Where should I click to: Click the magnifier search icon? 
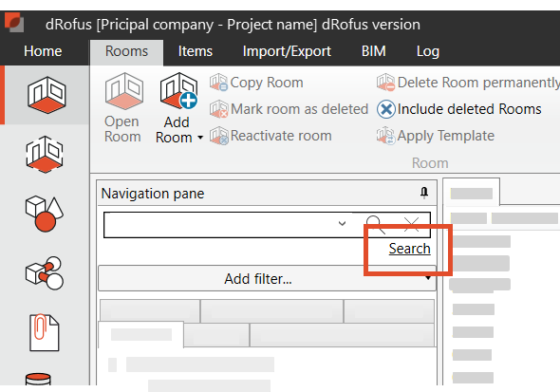click(376, 225)
